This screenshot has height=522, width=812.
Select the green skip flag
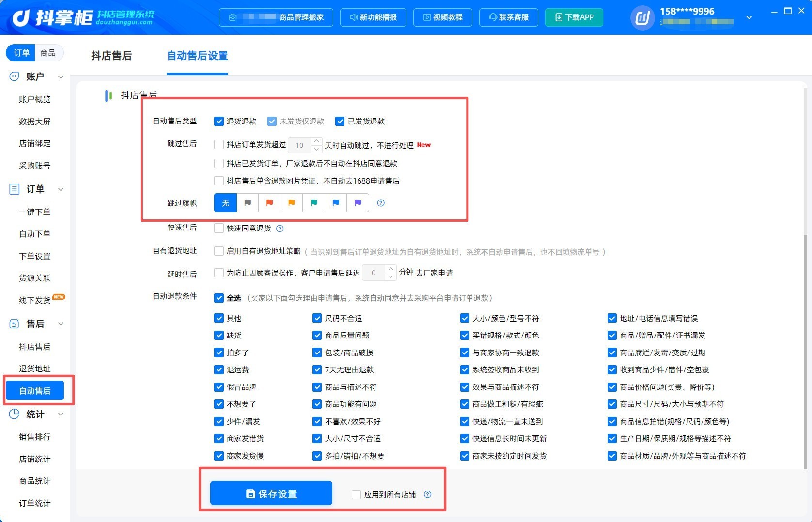(x=314, y=203)
